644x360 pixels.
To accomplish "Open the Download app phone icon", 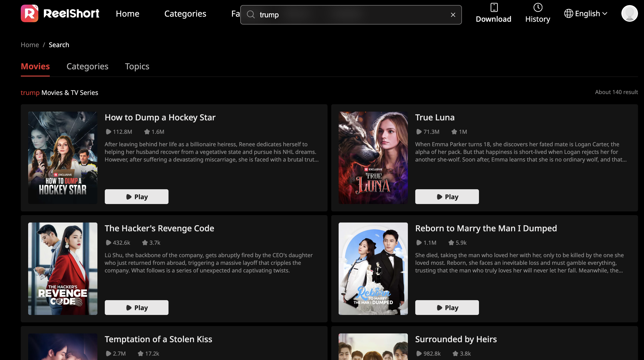I will pyautogui.click(x=494, y=7).
